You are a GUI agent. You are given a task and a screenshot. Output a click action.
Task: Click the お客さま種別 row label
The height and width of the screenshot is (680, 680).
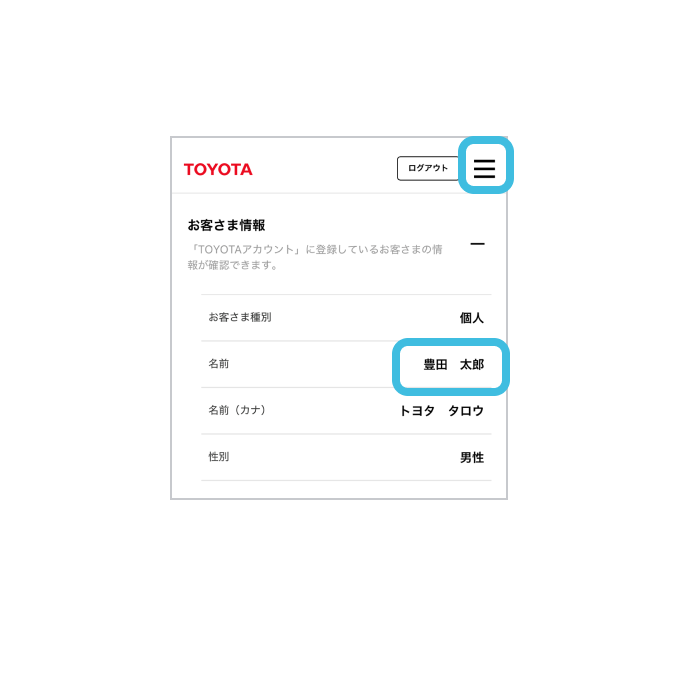pyautogui.click(x=240, y=317)
